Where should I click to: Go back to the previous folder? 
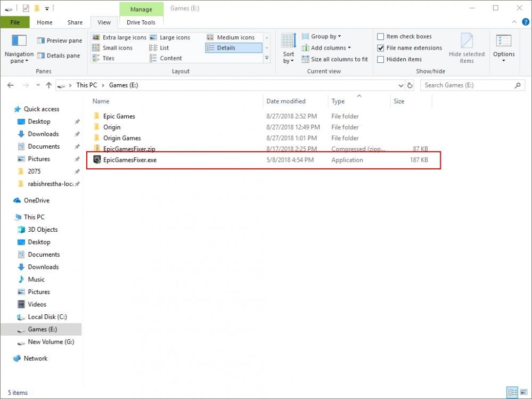(11, 85)
